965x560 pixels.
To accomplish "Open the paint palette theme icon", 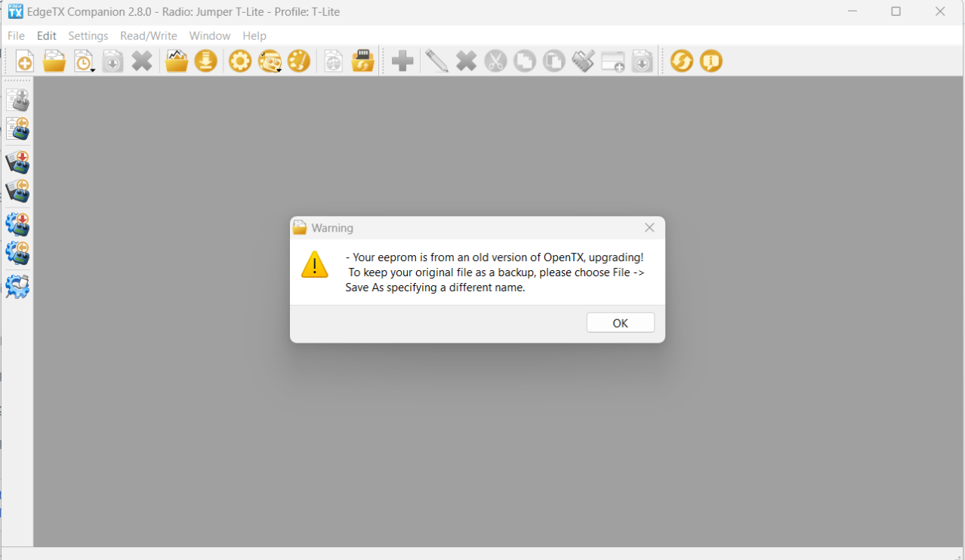I will pos(299,61).
